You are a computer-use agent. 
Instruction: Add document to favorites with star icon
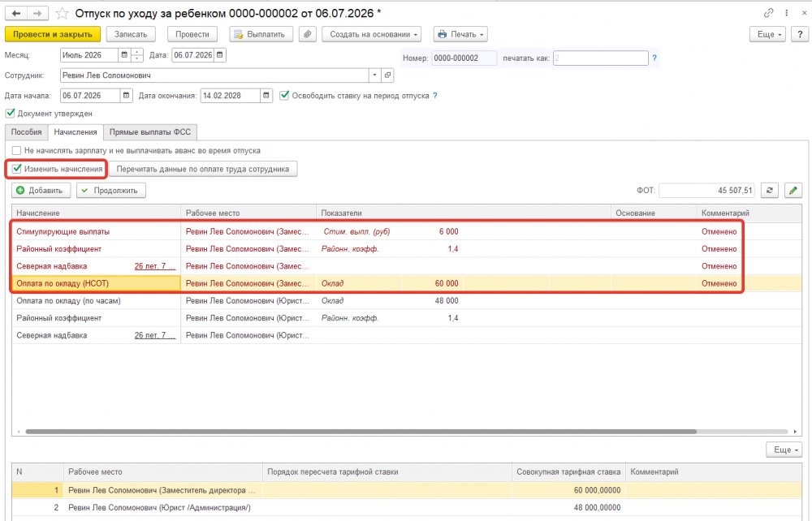click(x=63, y=14)
